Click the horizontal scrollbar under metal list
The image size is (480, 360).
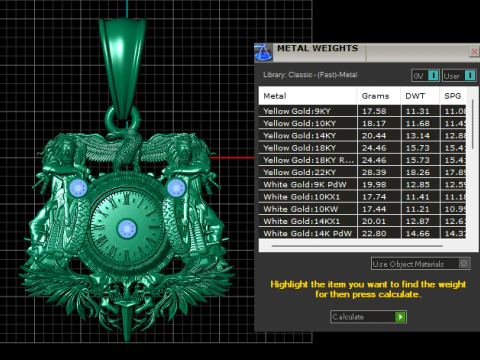tap(357, 246)
